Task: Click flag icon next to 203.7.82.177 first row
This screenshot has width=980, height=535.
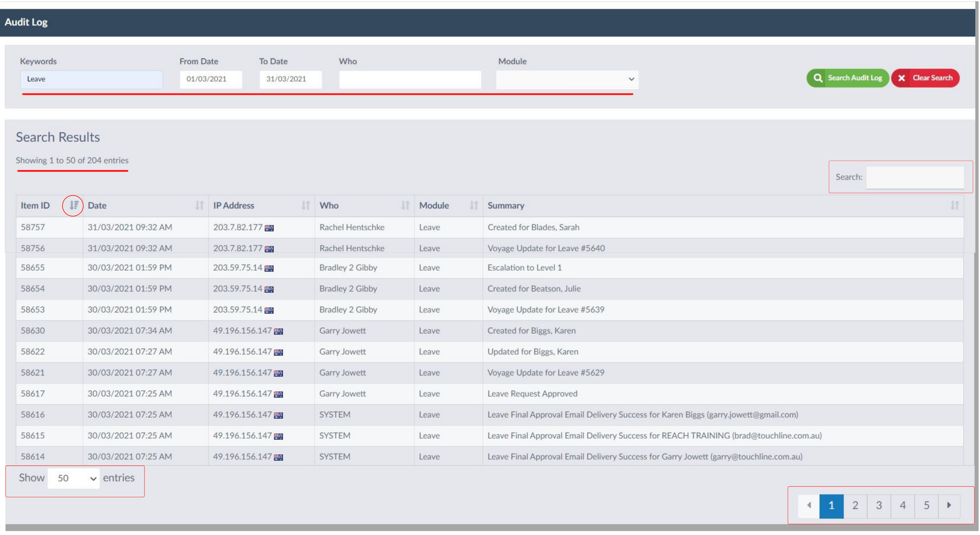Action: (269, 228)
